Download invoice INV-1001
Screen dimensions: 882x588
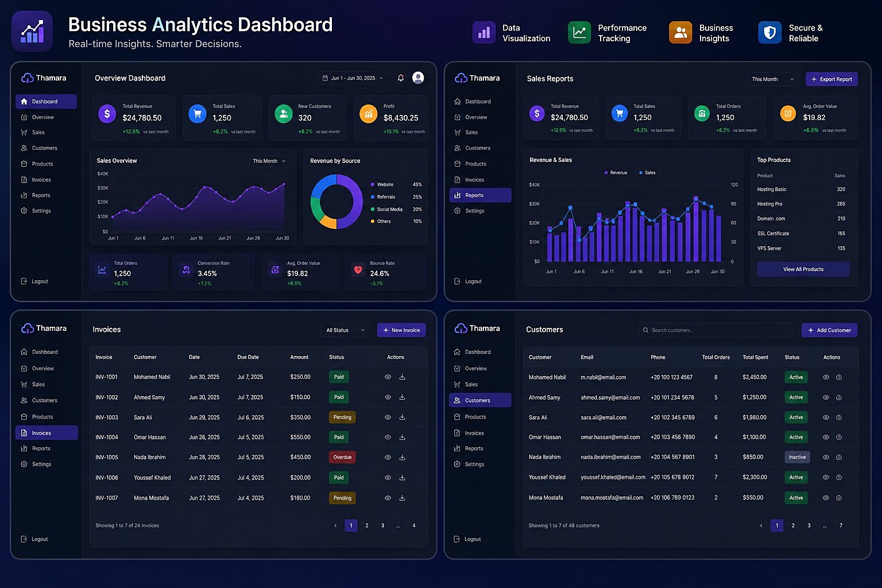(x=403, y=377)
